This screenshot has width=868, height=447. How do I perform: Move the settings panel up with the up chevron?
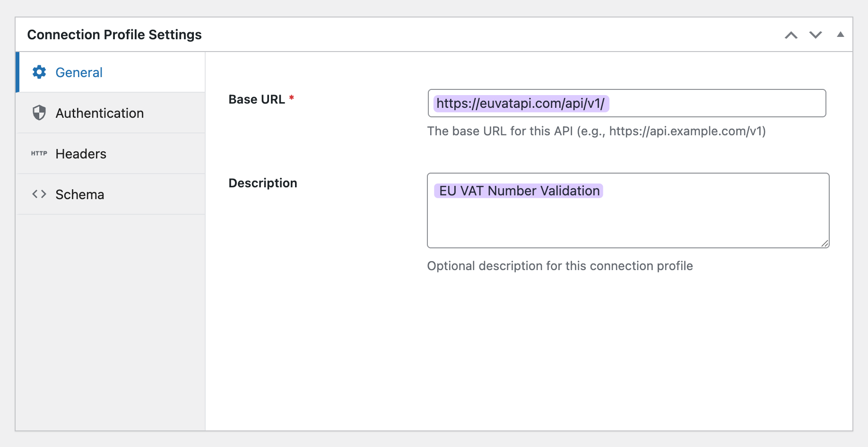(x=791, y=35)
